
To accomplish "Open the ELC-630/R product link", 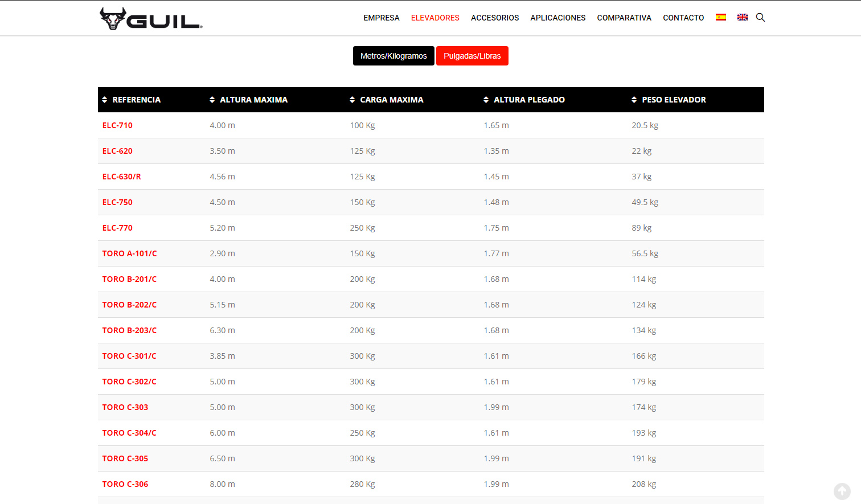I will point(122,177).
